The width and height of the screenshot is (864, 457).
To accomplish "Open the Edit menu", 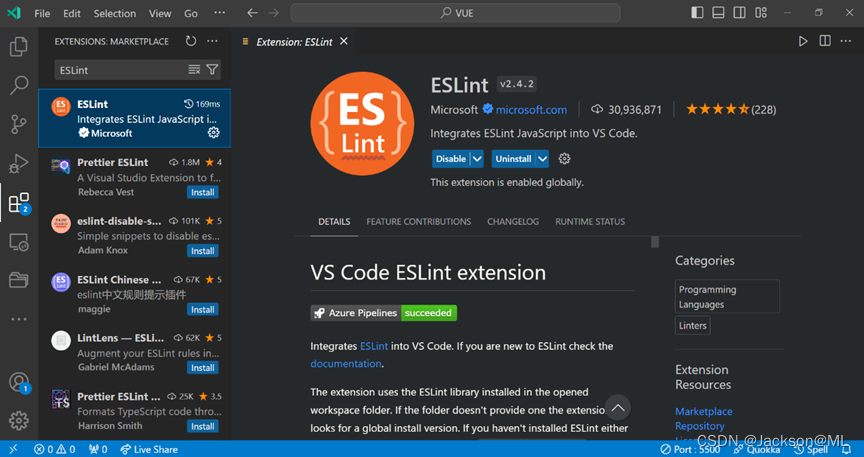I will [72, 13].
